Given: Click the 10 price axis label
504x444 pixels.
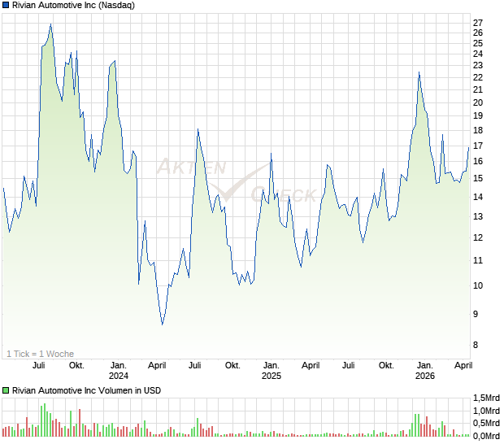Looking at the screenshot, I should (x=478, y=285).
